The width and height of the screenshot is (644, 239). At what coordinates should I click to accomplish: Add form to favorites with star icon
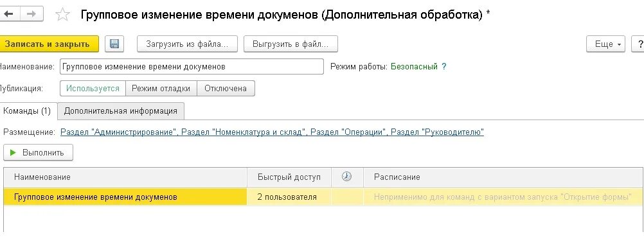click(62, 15)
